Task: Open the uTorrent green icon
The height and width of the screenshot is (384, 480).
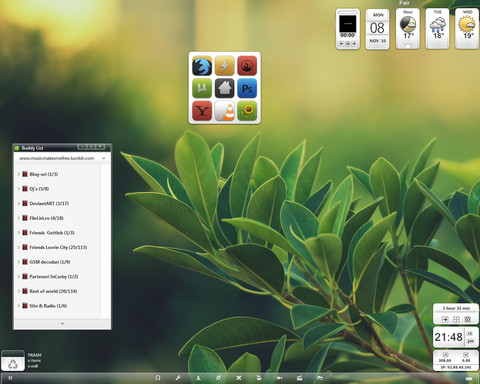Action: [x=202, y=88]
